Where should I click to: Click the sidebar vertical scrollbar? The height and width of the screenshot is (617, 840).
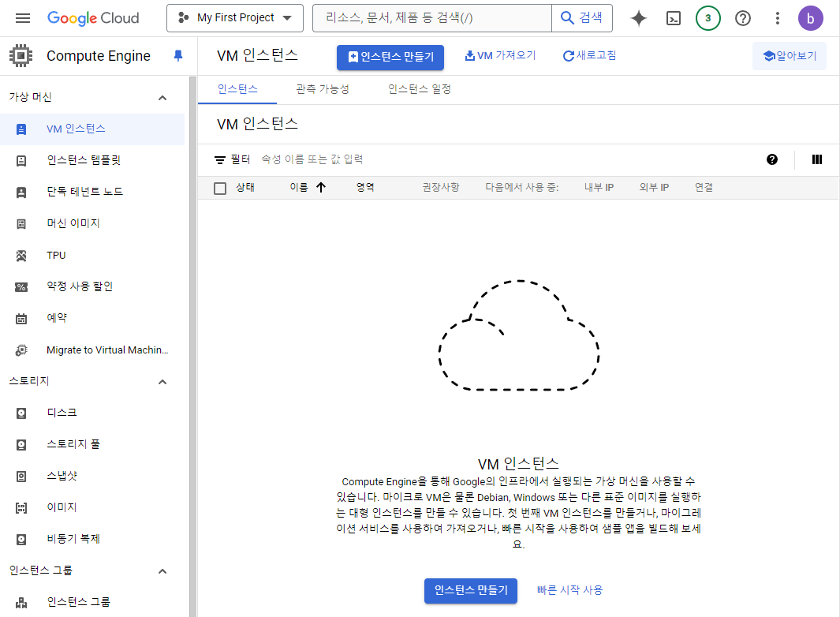coord(193,347)
